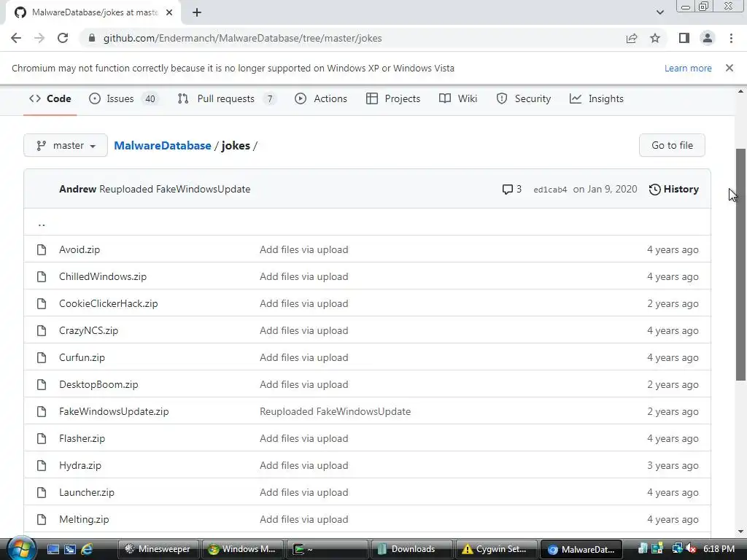747x560 pixels.
Task: Open commit hash ed1cab4
Action: (550, 190)
